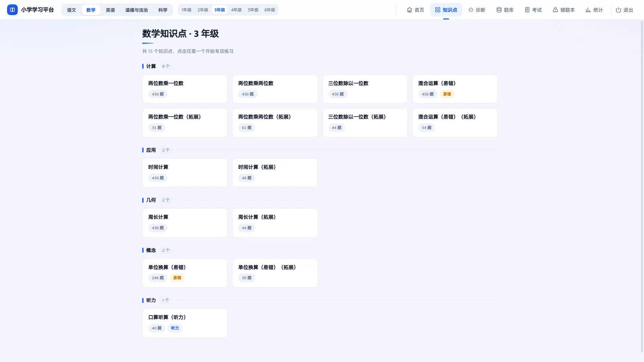Open 时间计算（拓展） card
This screenshot has height=362, width=644.
coord(275,173)
